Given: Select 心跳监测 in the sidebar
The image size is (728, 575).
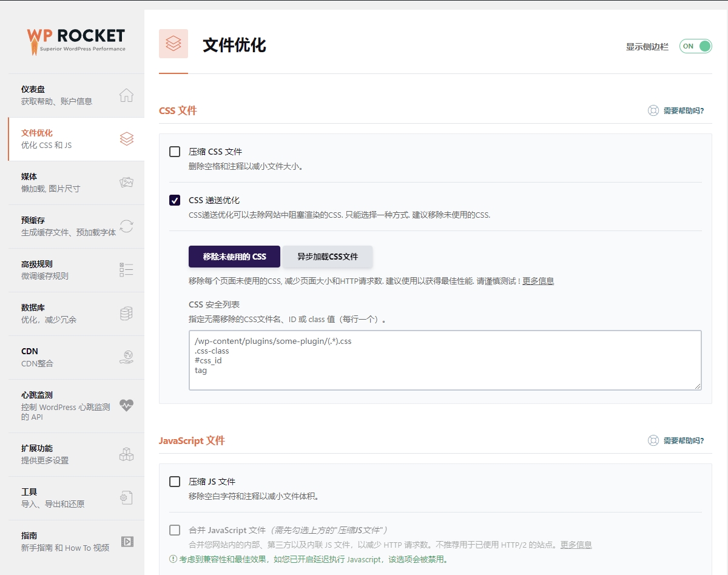Looking at the screenshot, I should (x=76, y=406).
